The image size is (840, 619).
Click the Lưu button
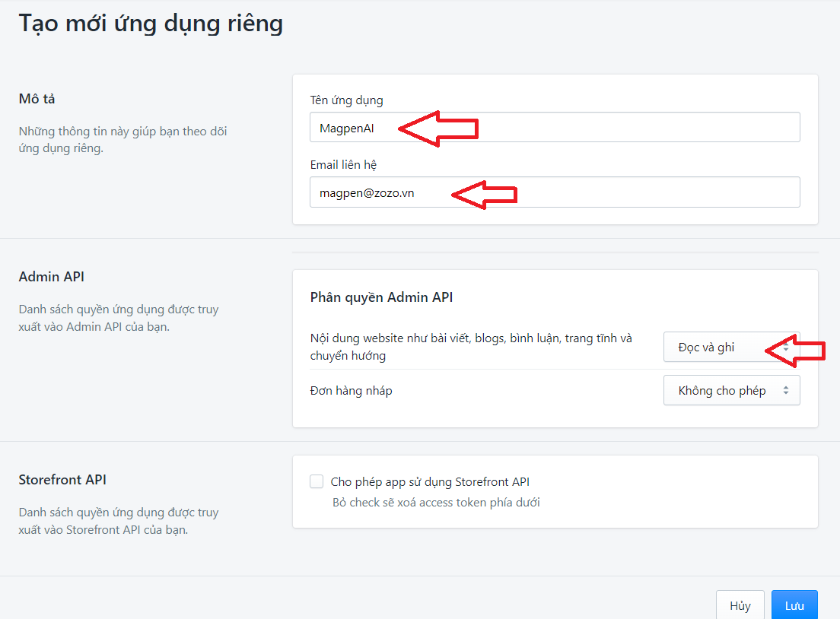pyautogui.click(x=794, y=605)
